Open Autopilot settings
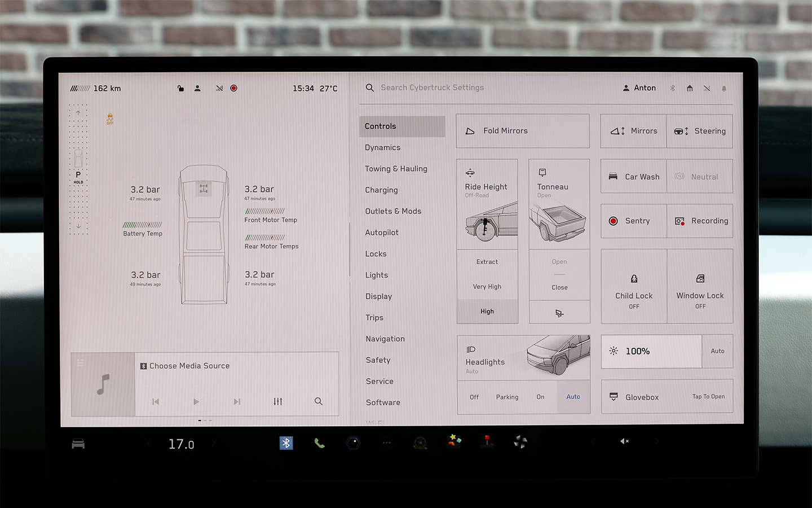The image size is (812, 508). pos(382,233)
